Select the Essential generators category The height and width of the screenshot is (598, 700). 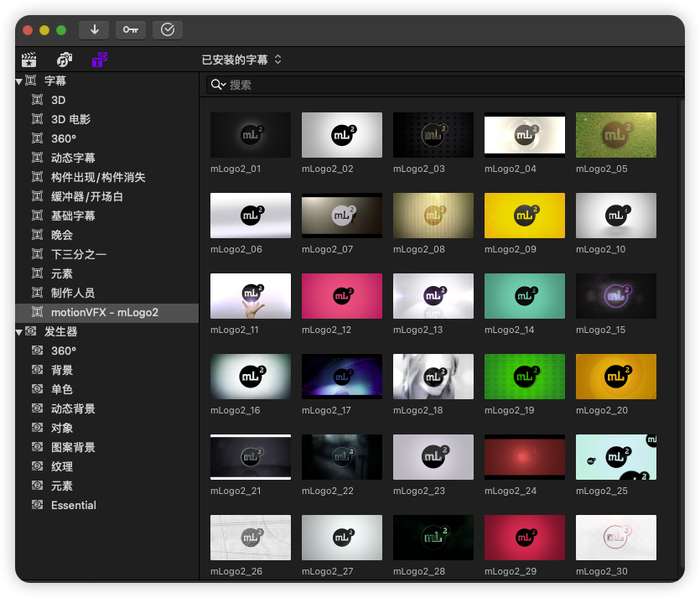[107, 505]
